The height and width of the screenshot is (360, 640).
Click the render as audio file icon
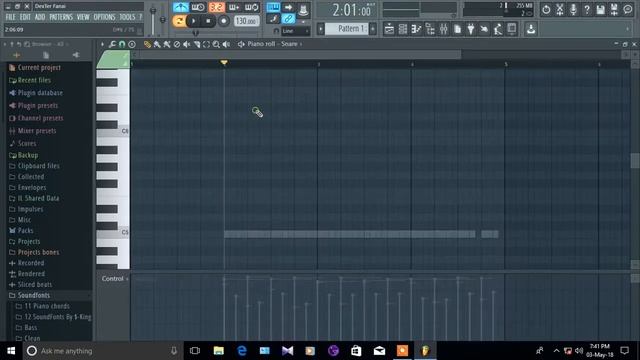pyautogui.click(x=614, y=9)
